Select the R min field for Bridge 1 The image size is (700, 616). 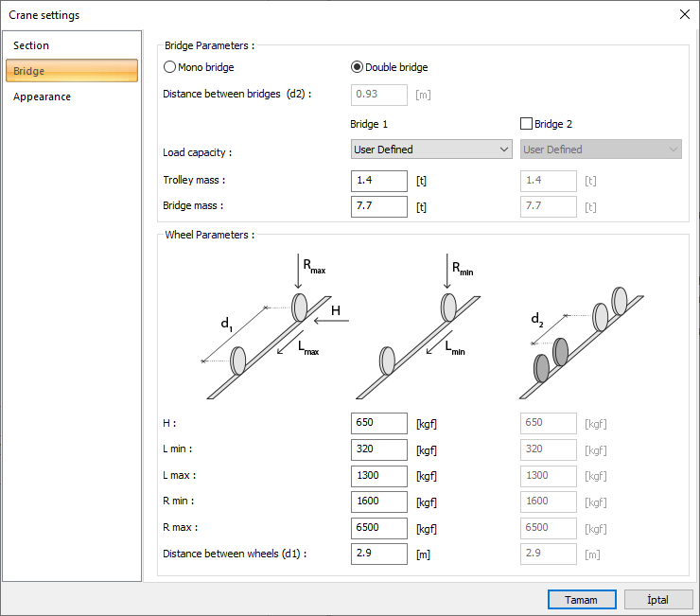378,502
